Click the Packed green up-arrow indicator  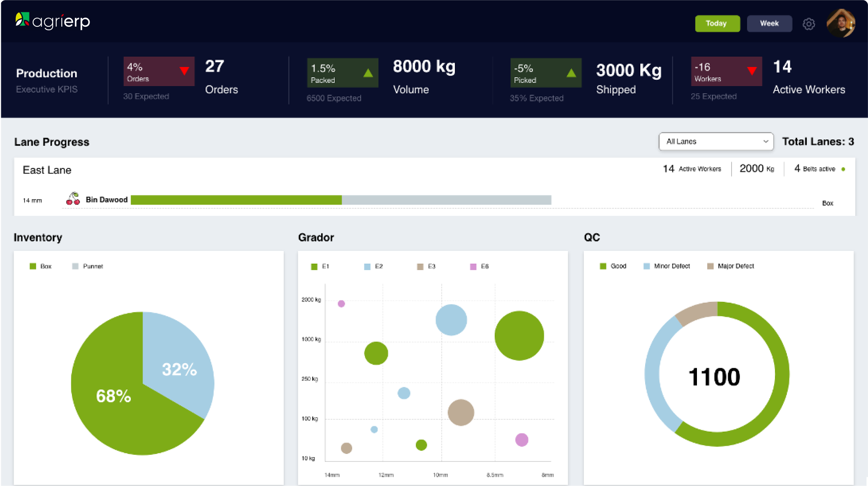[x=367, y=73]
